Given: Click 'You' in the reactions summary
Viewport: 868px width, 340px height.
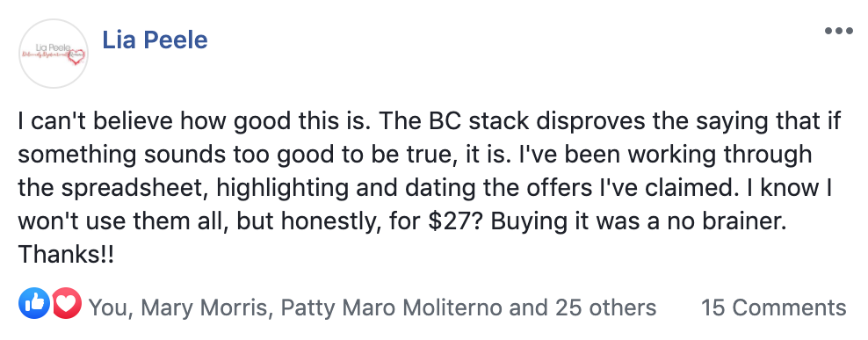Looking at the screenshot, I should coord(109,307).
